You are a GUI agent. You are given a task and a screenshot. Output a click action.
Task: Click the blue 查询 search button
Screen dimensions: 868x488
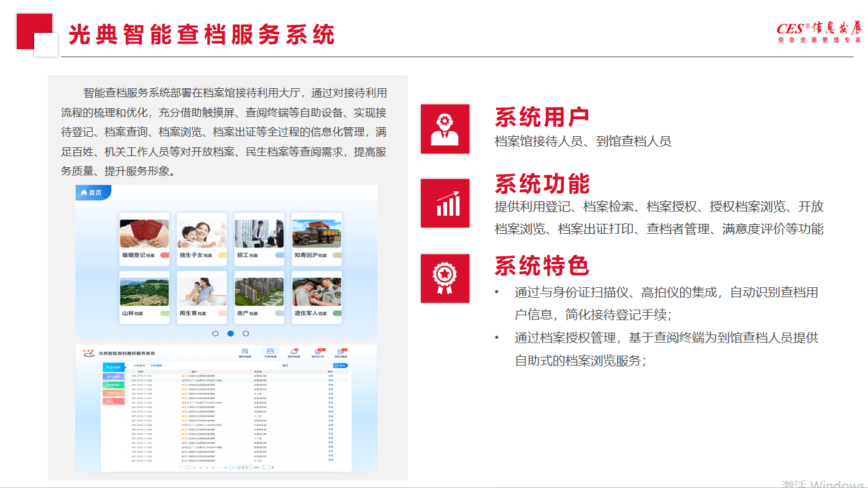tap(341, 366)
